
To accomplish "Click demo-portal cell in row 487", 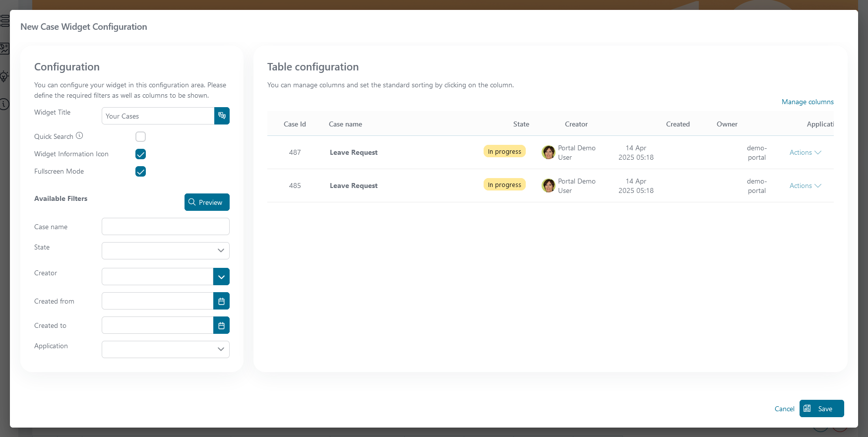I will 756,152.
